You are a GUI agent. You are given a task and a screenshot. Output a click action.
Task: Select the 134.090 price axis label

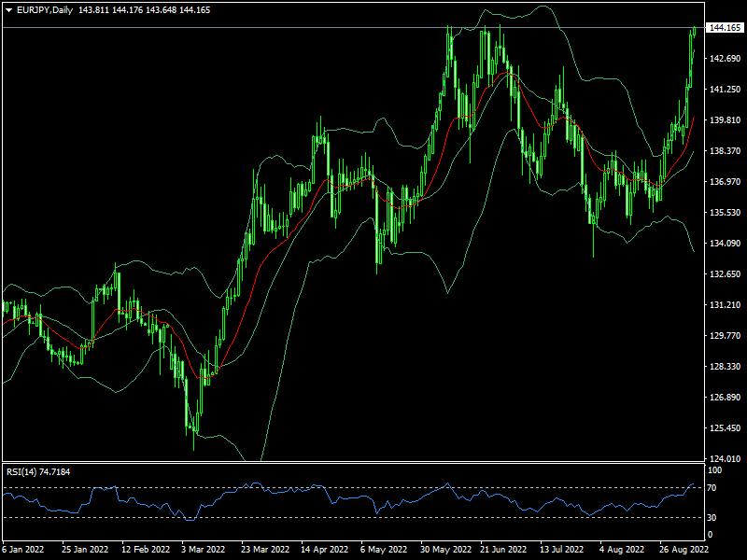point(726,244)
